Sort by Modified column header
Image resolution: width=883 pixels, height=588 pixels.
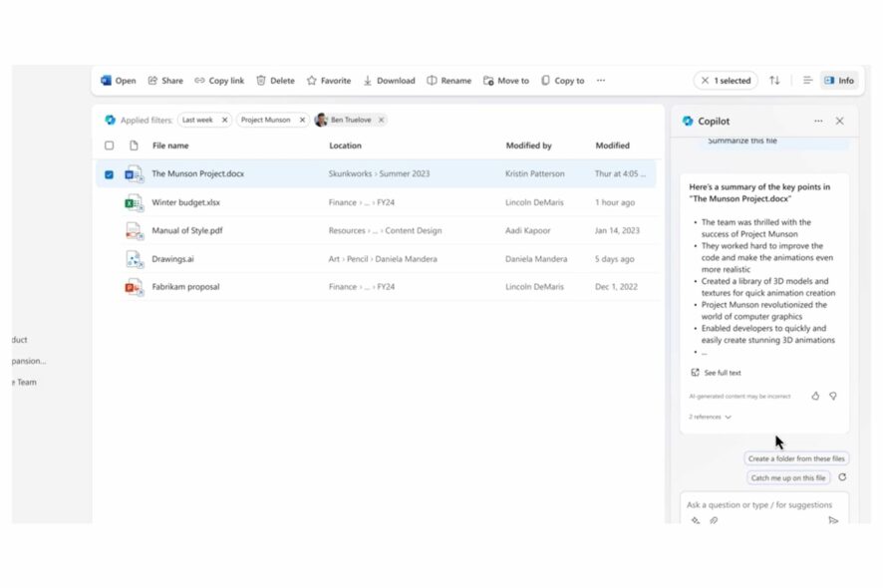point(613,146)
